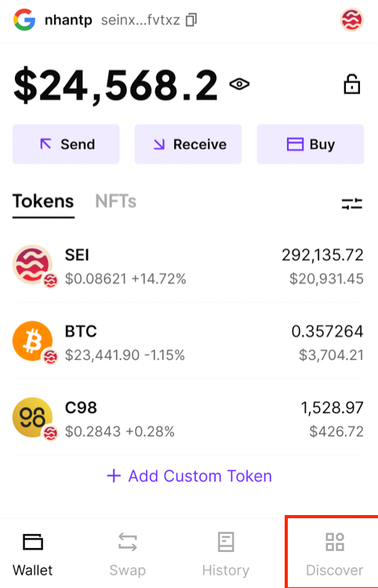Open the token filter settings icon
The width and height of the screenshot is (378, 588).
352,204
